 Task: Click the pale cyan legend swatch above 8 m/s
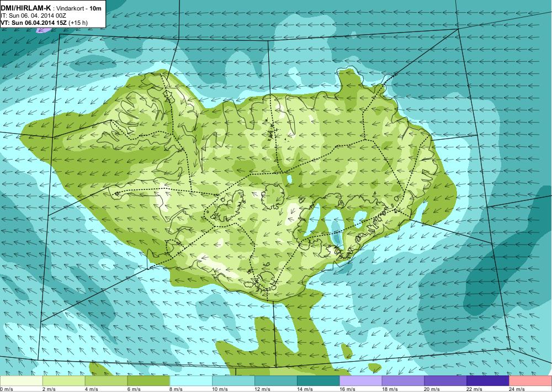[x=191, y=381]
